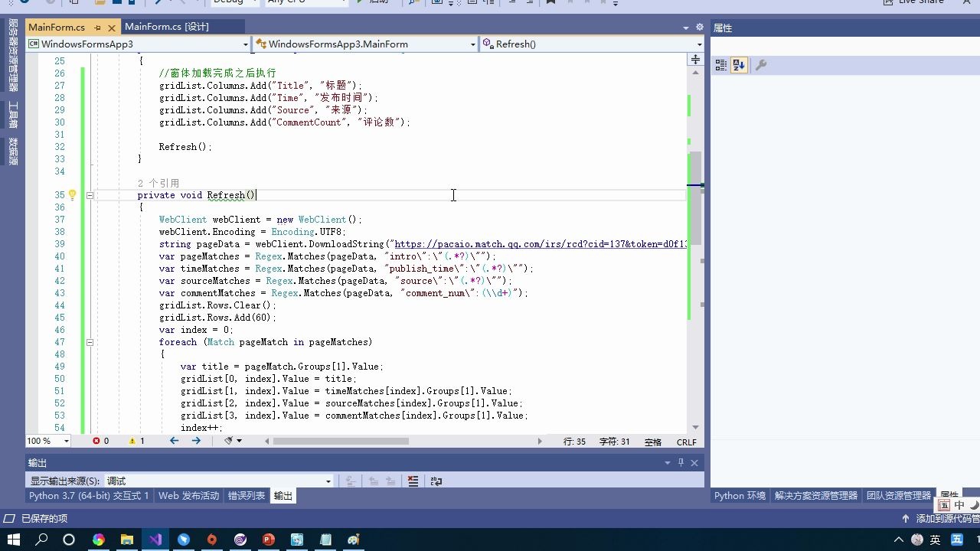Switch to the Python 环境 tab
The image size is (980, 551).
740,496
